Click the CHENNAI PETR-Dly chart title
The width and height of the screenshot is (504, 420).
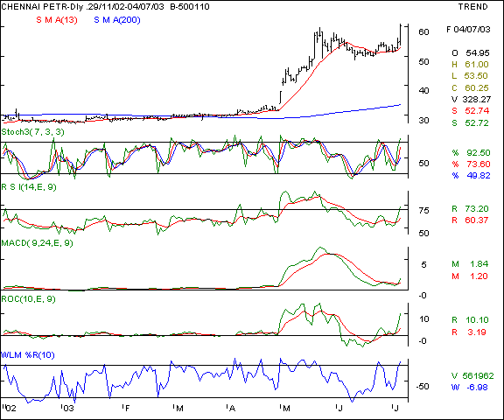pyautogui.click(x=105, y=6)
